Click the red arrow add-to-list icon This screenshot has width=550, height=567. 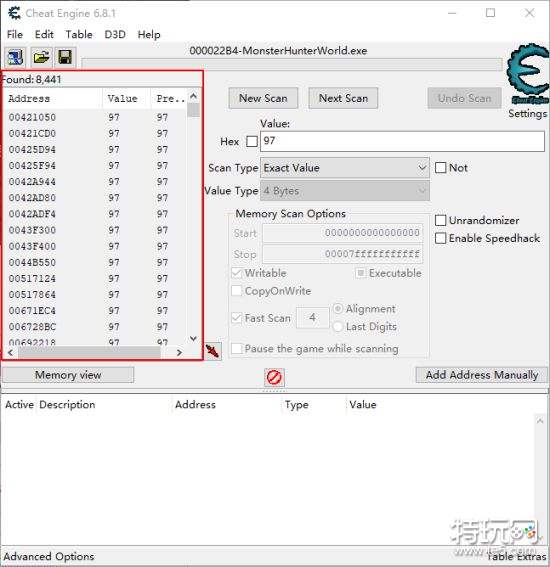pos(213,351)
